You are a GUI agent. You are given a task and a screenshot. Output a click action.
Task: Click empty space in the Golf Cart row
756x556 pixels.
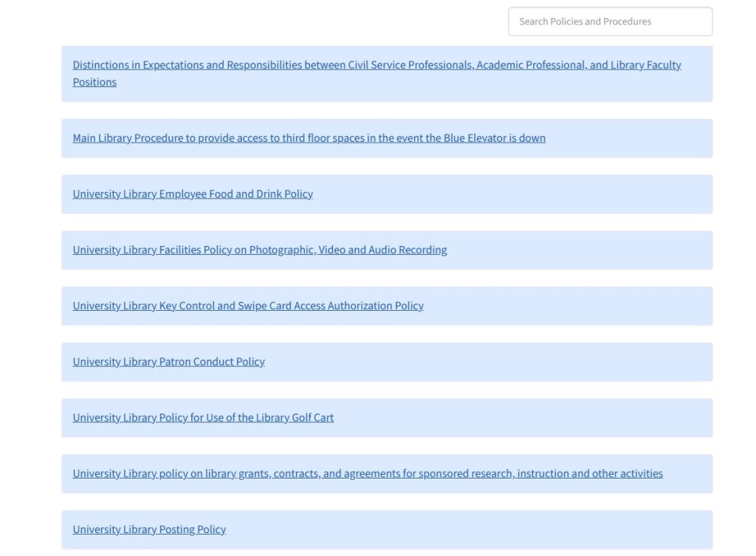[517, 418]
